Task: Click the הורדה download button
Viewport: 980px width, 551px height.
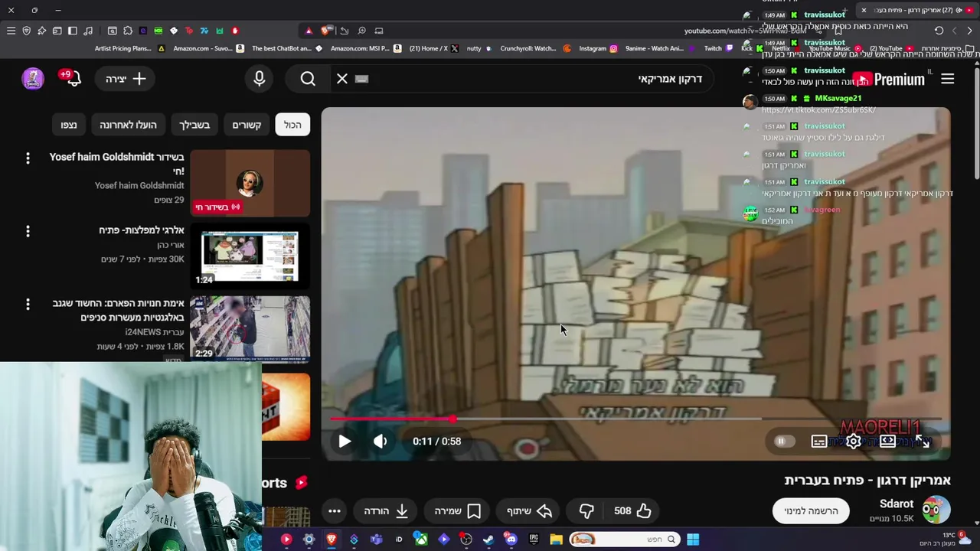Action: pyautogui.click(x=386, y=511)
